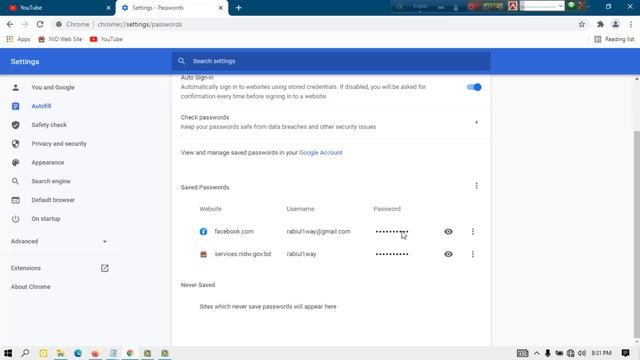Click the network globe tray icon

[x=571, y=353]
